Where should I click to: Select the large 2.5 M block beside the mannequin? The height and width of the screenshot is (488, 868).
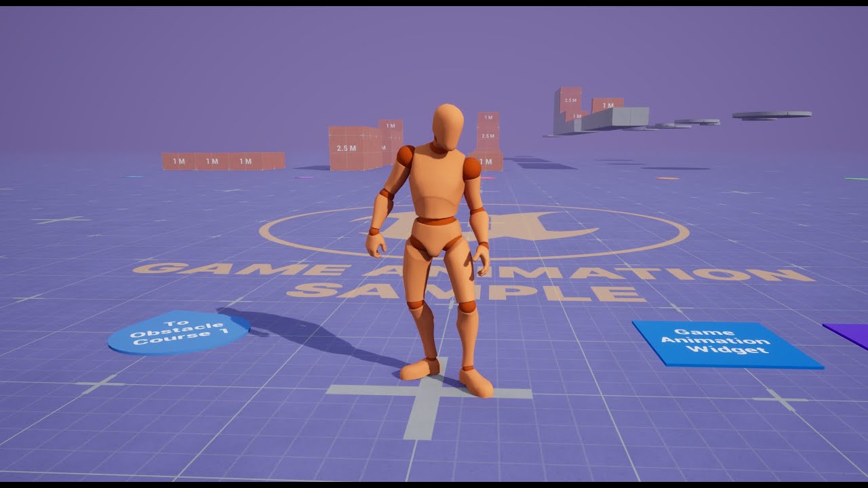355,148
